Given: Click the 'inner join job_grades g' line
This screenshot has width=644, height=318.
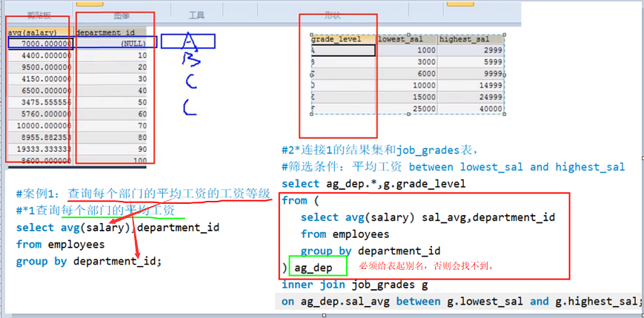Looking at the screenshot, I should click(355, 285).
